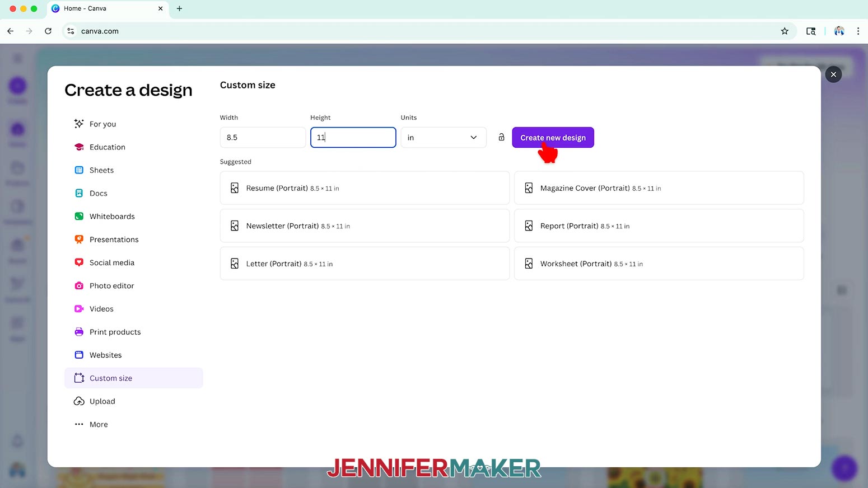The image size is (868, 488).
Task: Open the Google Lens search icon
Action: click(x=810, y=31)
